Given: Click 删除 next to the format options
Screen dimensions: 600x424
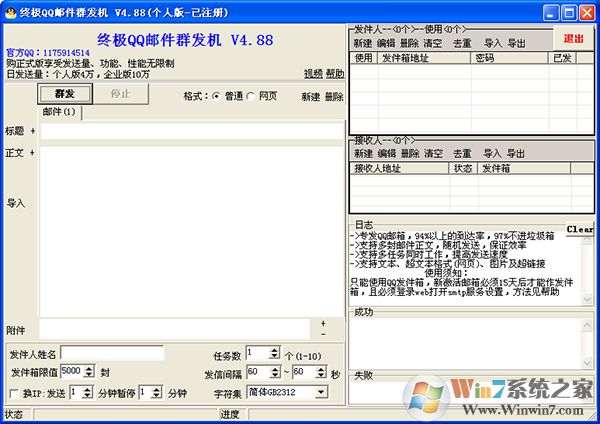Looking at the screenshot, I should click(334, 97).
